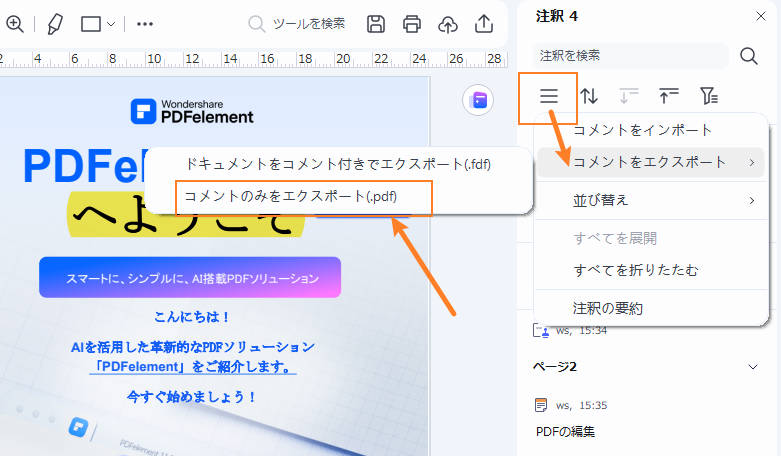
Task: Open 並び替え submenu
Action: (x=651, y=201)
